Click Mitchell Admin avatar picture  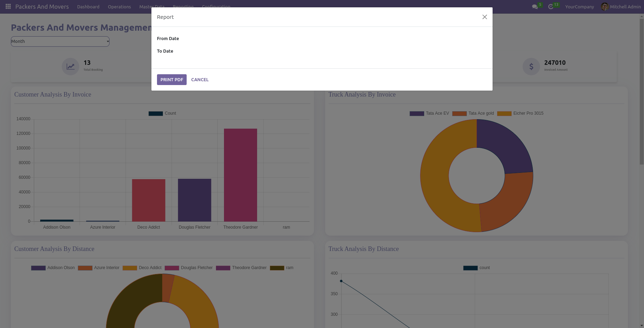[x=605, y=7]
